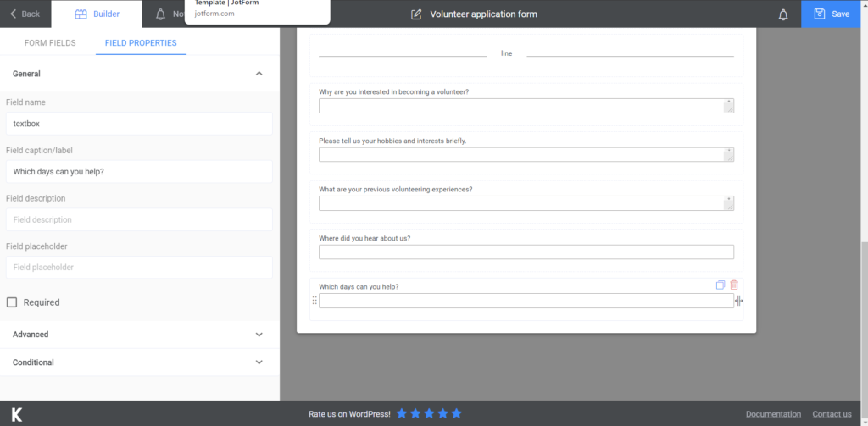Switch to FORM FIELDS tab
Viewport: 868px width, 426px height.
(x=50, y=42)
